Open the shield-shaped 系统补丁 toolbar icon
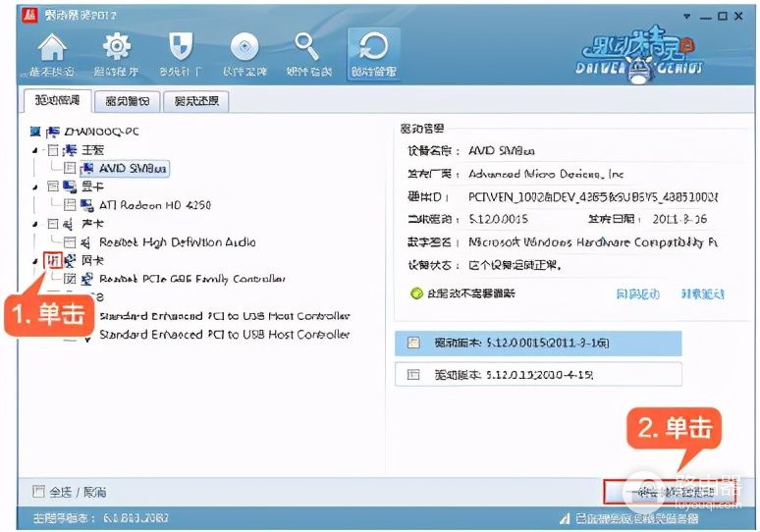The width and height of the screenshot is (760, 532). pyautogui.click(x=182, y=53)
